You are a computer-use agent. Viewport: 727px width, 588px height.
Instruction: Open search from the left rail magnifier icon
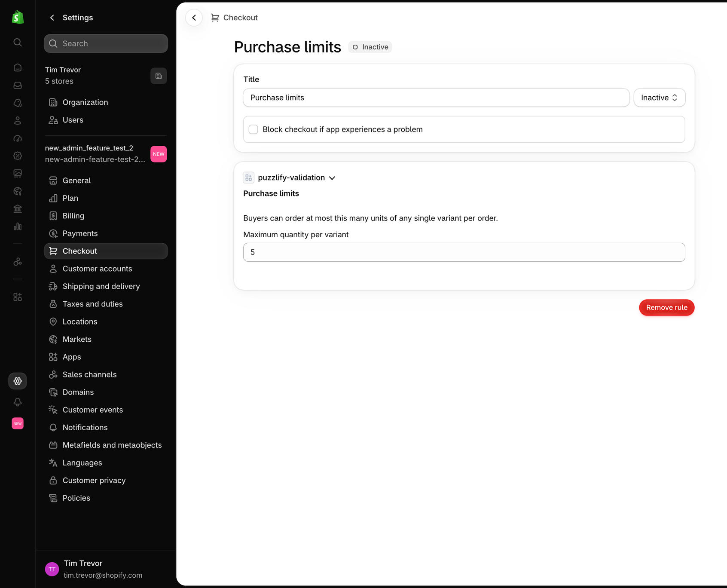[x=18, y=42]
